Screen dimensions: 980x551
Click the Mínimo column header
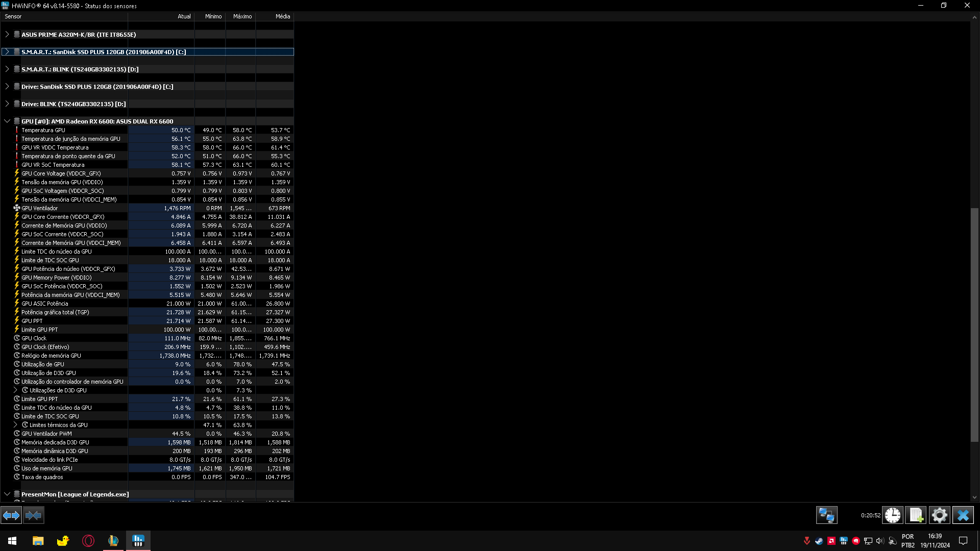point(210,16)
